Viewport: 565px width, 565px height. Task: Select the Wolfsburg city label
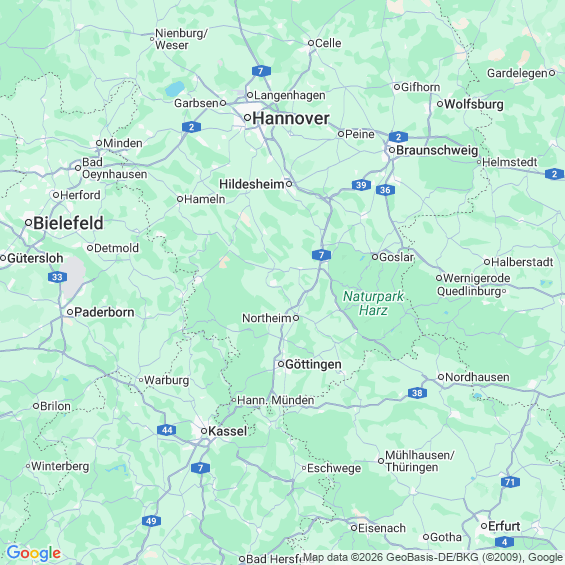click(x=474, y=104)
